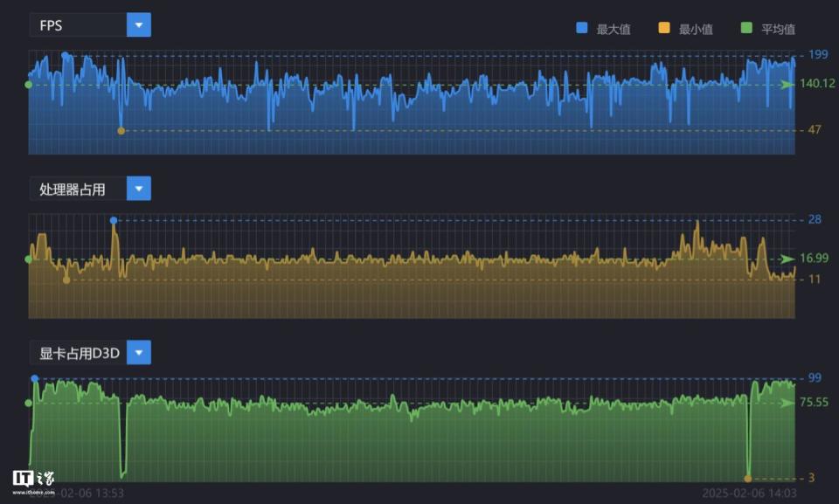The width and height of the screenshot is (839, 504).
Task: Open the 显卡占用D3D dropdown arrow
Action: pos(138,352)
